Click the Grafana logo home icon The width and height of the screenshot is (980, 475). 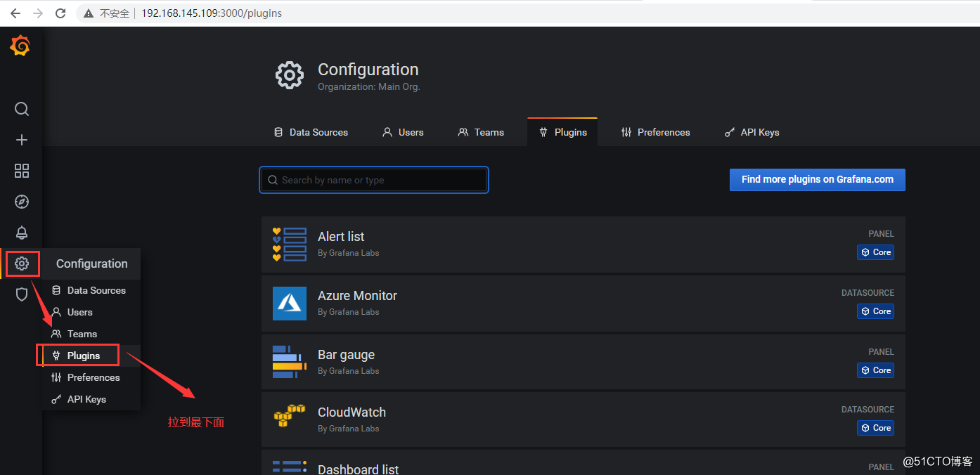point(20,46)
